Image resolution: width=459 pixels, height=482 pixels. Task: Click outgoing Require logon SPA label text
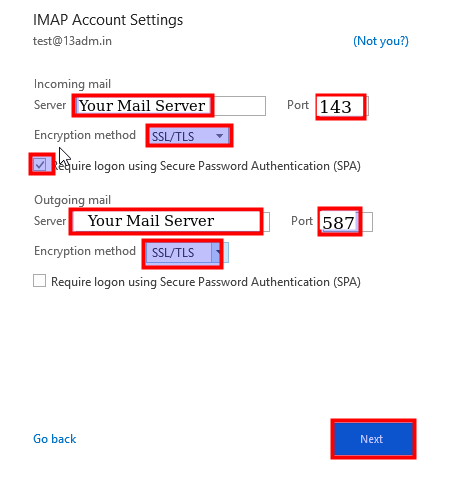[x=206, y=282]
